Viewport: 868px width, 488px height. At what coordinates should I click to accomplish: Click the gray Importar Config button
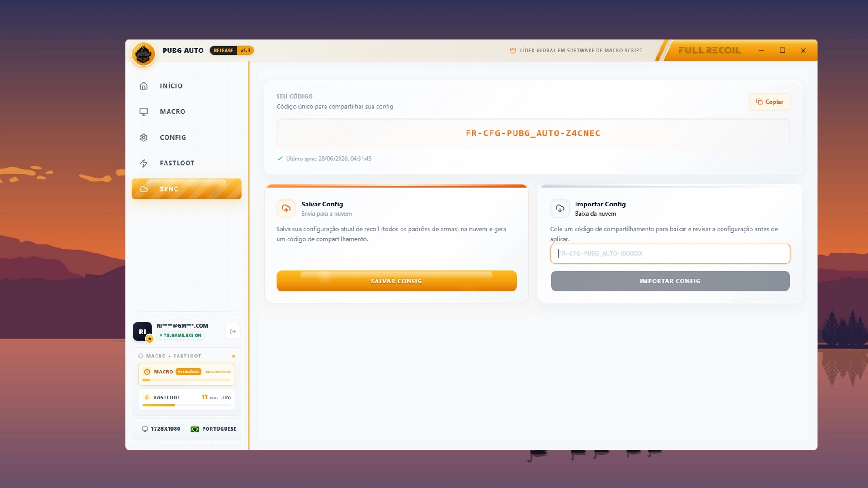pyautogui.click(x=670, y=281)
